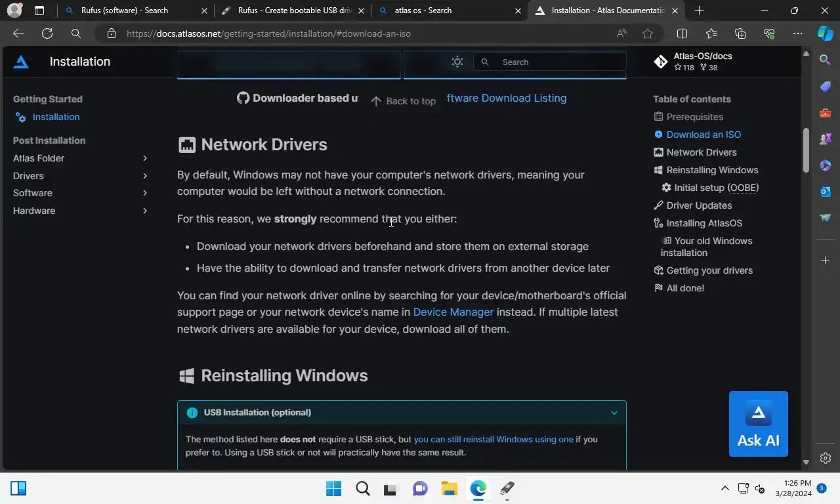
Task: Click the browser search magnifier icon
Action: [x=76, y=33]
